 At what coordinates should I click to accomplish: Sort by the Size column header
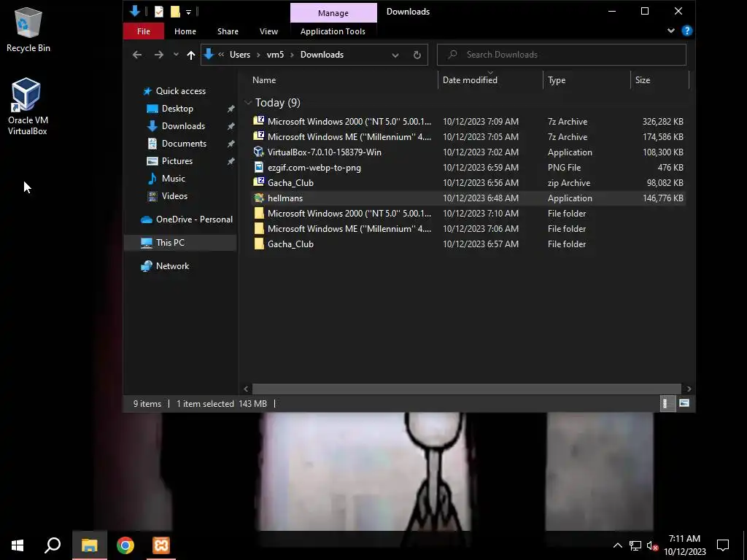coord(659,80)
